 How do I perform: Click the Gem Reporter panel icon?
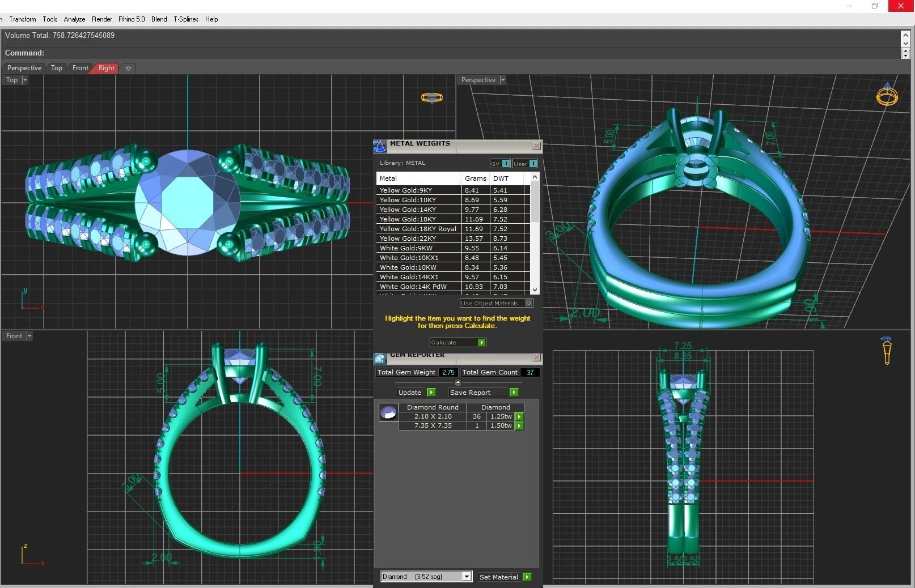click(380, 358)
